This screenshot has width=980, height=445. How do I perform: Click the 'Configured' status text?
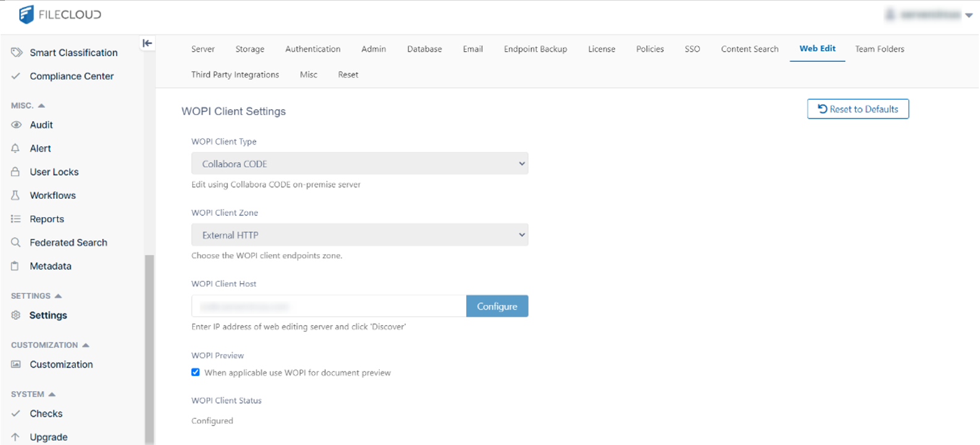point(212,420)
